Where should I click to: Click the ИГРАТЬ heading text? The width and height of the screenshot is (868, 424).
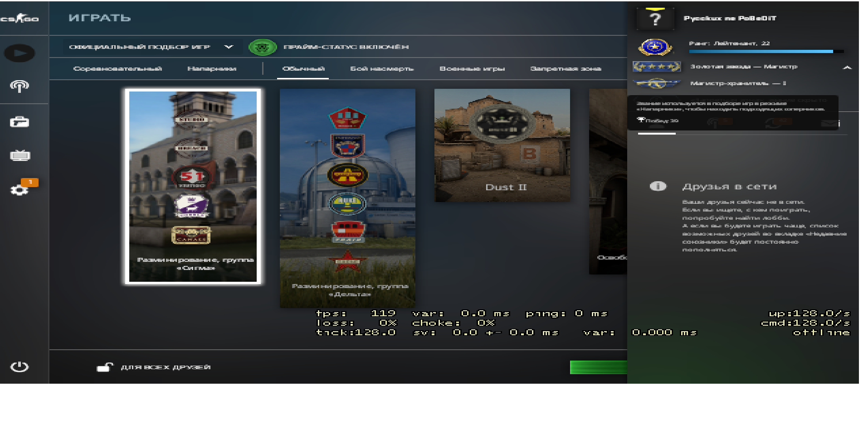point(99,18)
